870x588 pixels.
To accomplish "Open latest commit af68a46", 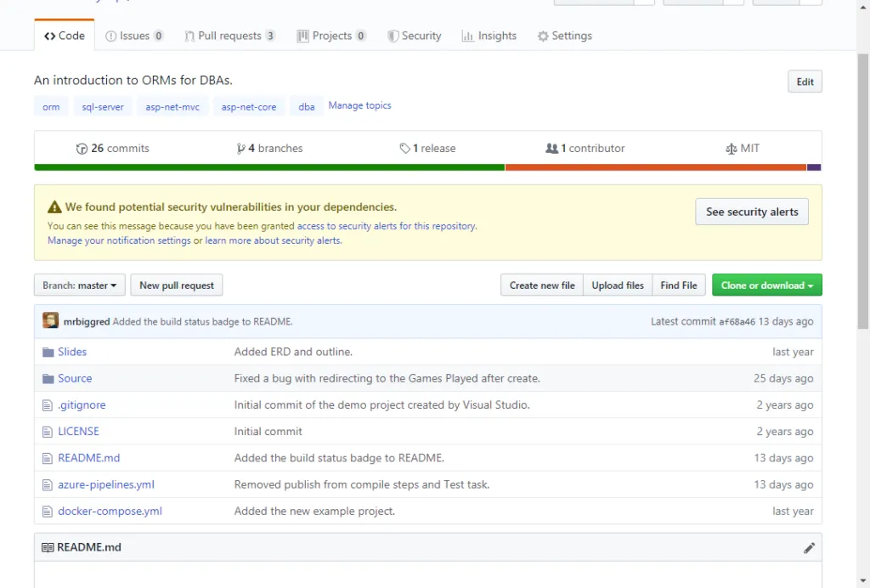I will point(737,322).
